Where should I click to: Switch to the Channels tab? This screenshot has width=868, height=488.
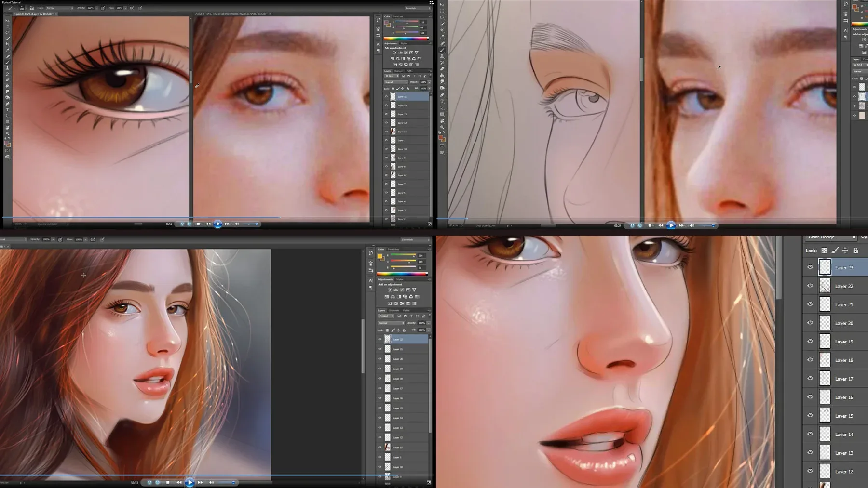(x=399, y=71)
